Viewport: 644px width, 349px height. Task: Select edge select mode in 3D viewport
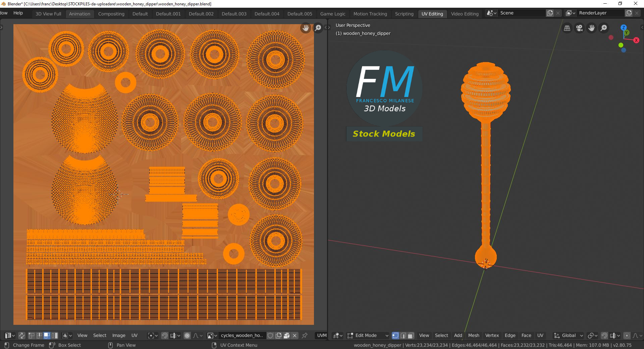[403, 335]
